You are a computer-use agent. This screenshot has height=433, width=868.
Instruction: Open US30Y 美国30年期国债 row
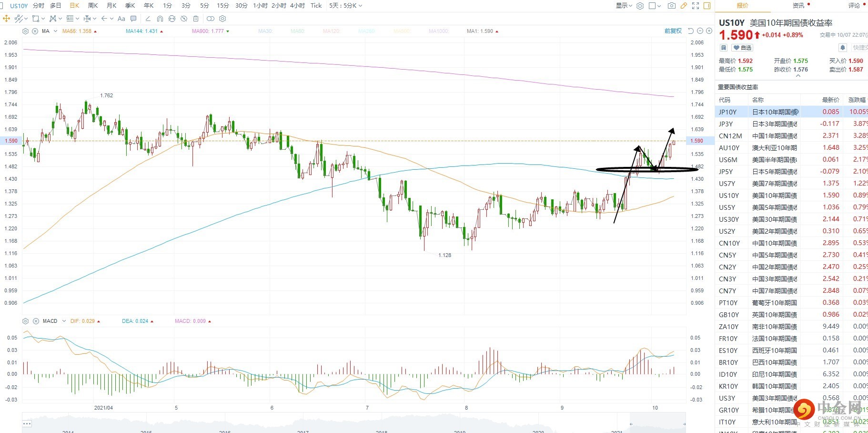click(x=791, y=219)
